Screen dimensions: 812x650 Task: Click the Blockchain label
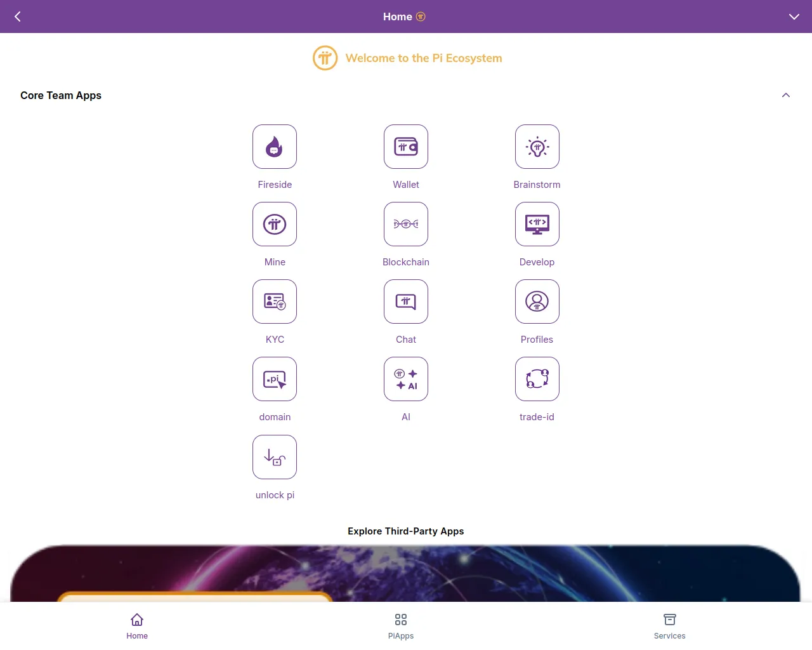(406, 262)
